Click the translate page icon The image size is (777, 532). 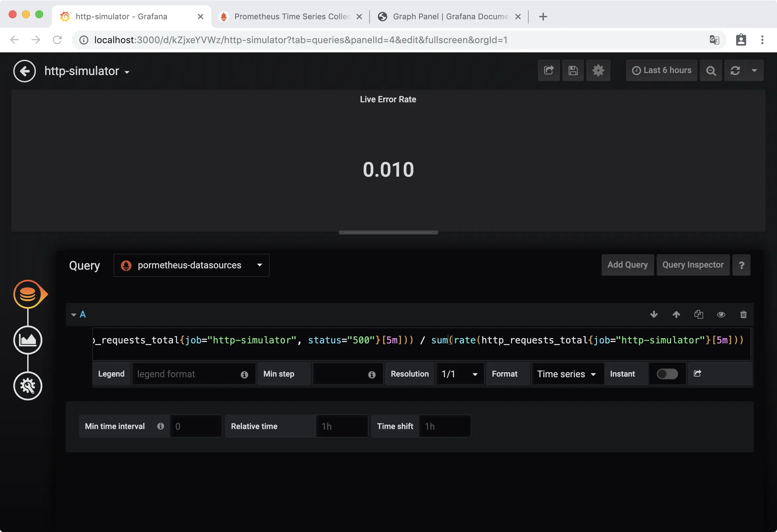714,40
